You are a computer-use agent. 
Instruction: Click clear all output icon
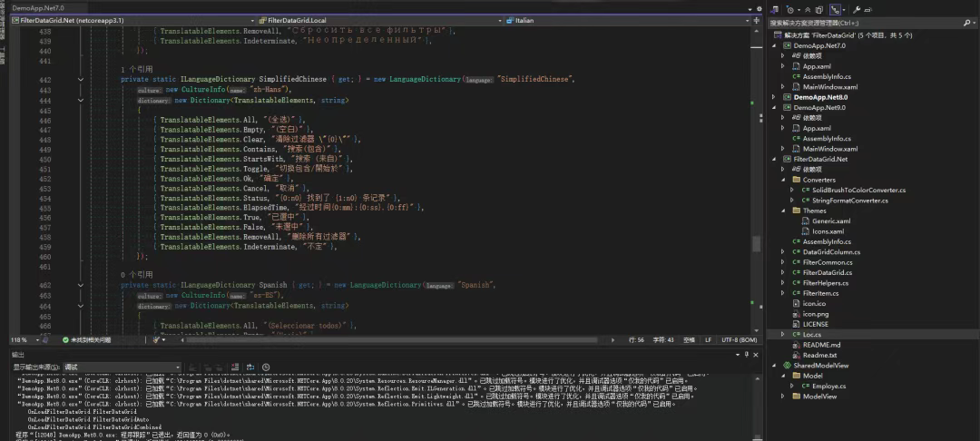tap(235, 367)
